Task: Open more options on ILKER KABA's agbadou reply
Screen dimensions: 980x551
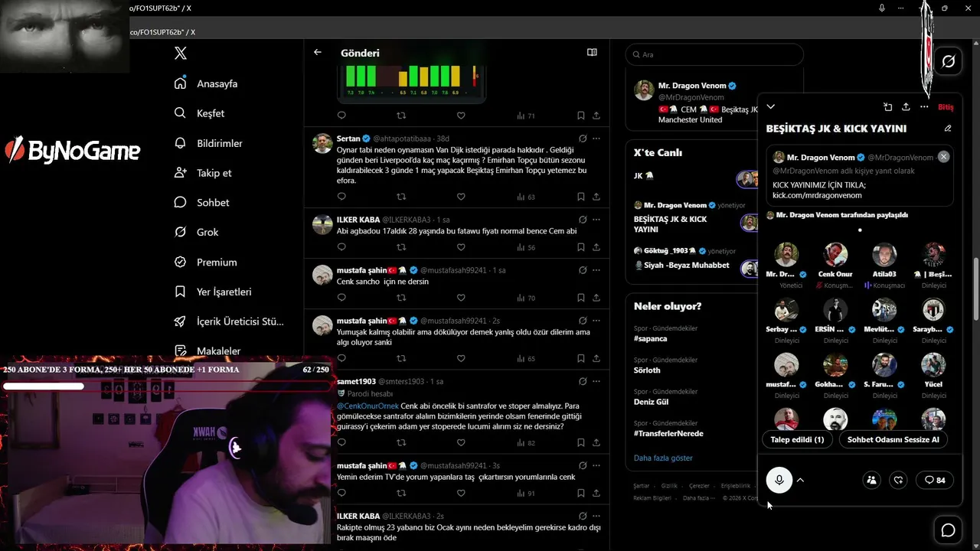Action: click(596, 220)
